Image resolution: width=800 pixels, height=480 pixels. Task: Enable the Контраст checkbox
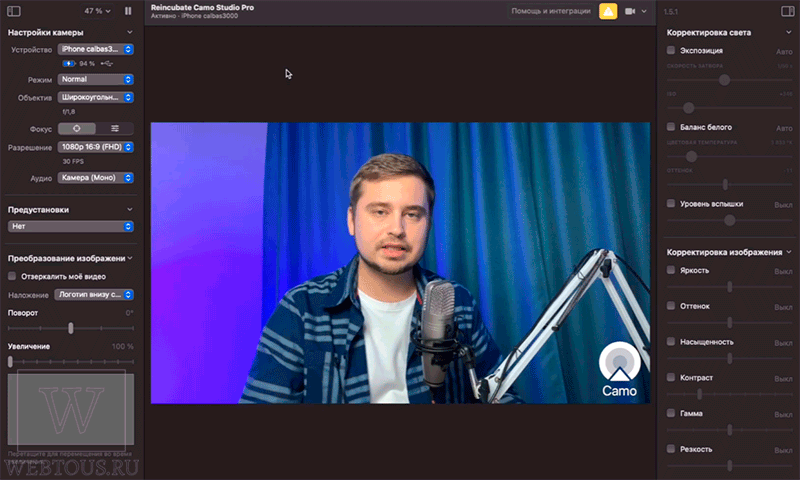(671, 377)
